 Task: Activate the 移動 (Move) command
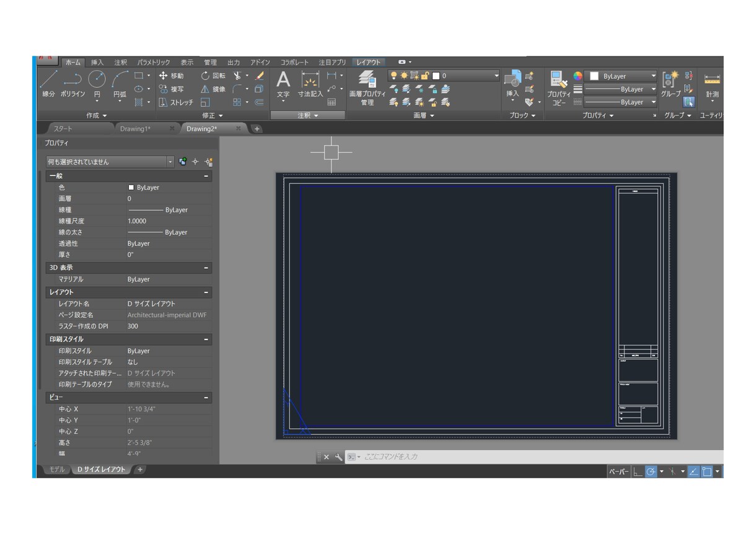coord(171,76)
